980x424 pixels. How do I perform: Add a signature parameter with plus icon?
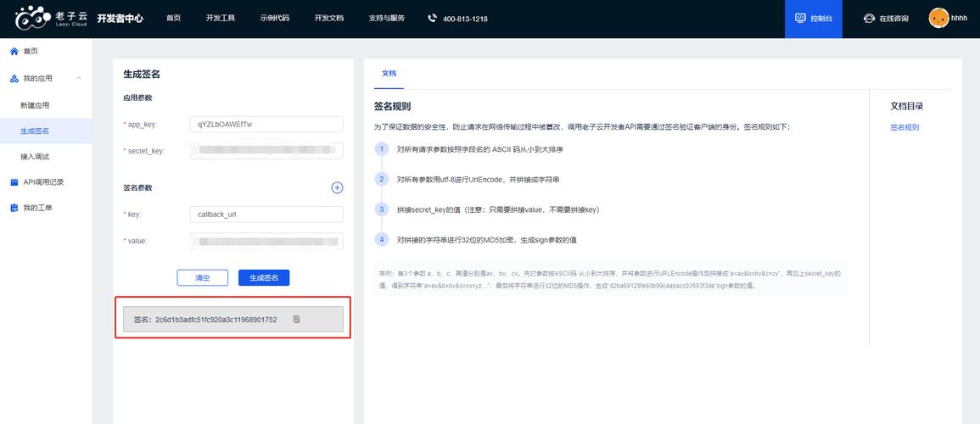pyautogui.click(x=337, y=187)
